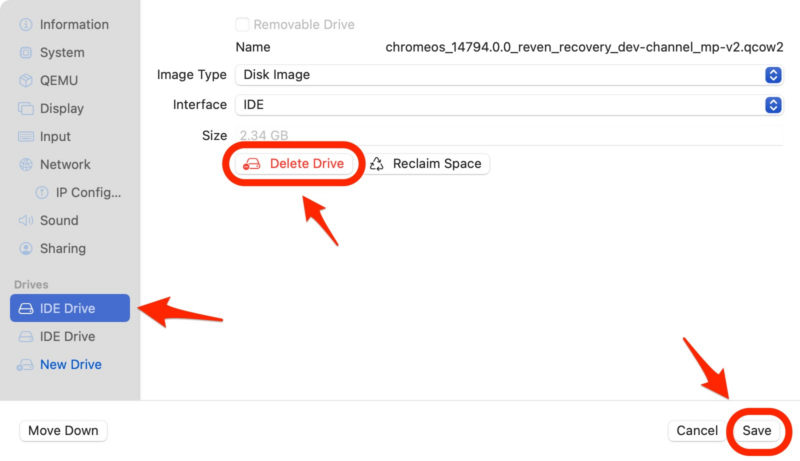800x461 pixels.
Task: Click the Image Type label
Action: (191, 75)
